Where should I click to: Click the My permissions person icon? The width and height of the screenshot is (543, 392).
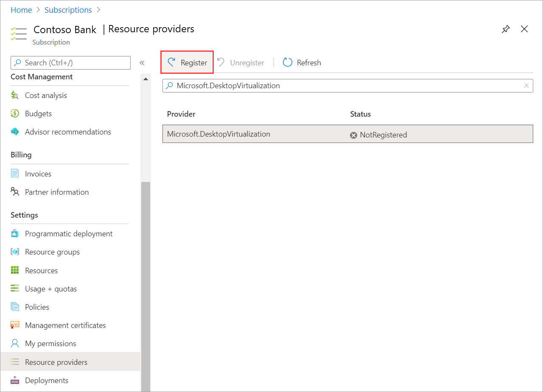coord(15,343)
